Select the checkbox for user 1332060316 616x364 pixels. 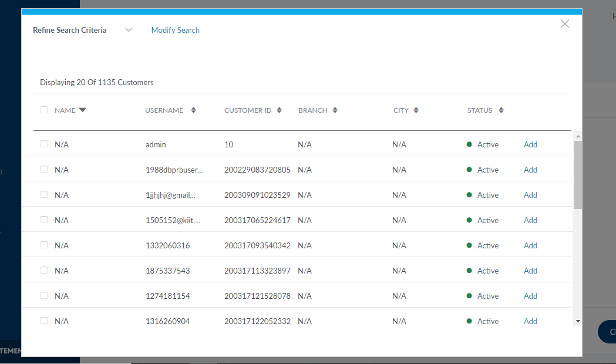(x=44, y=245)
